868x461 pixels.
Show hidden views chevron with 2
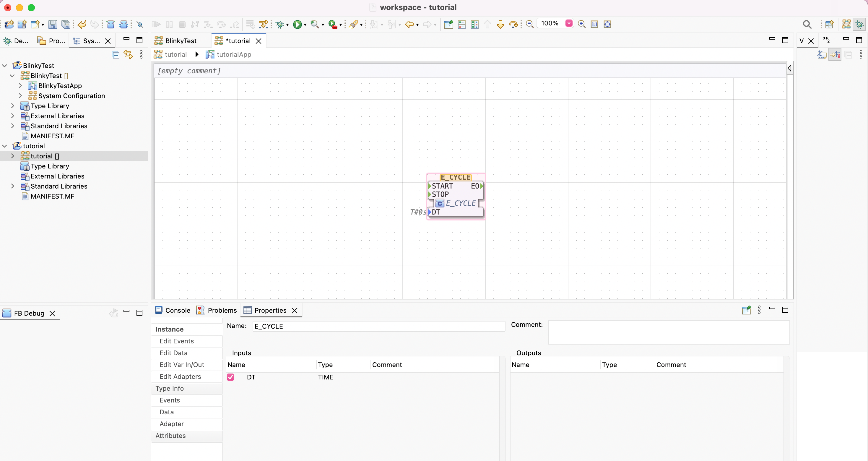click(x=826, y=40)
